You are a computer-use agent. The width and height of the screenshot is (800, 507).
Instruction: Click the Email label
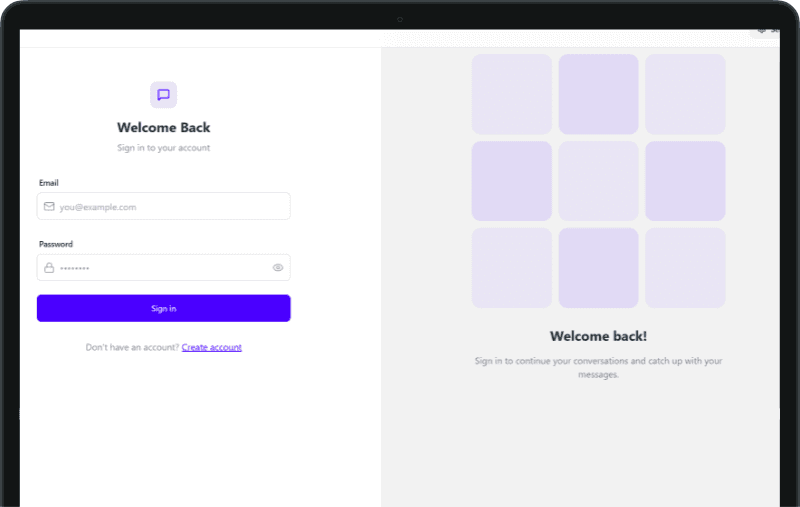[49, 183]
